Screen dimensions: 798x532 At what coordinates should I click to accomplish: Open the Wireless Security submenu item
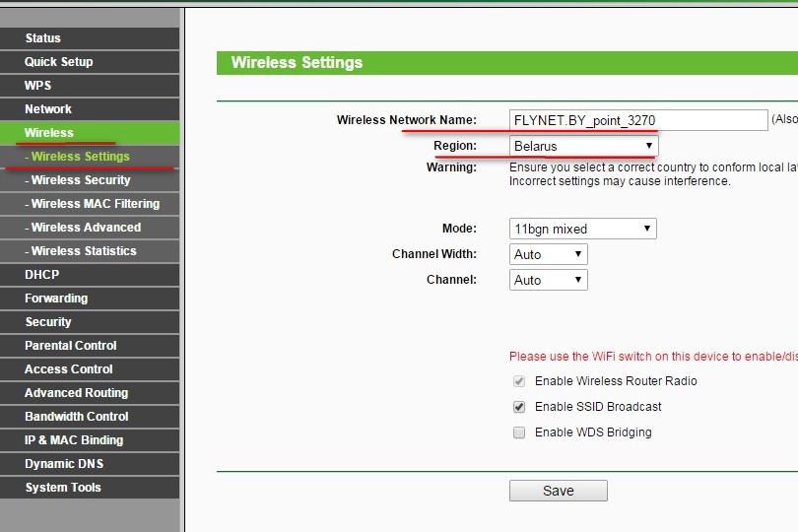(x=89, y=180)
